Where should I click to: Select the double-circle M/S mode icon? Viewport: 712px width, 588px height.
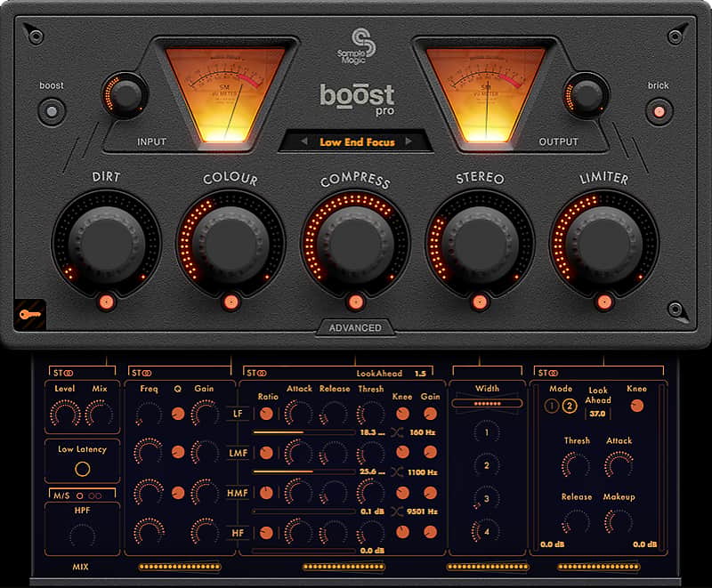click(x=95, y=495)
